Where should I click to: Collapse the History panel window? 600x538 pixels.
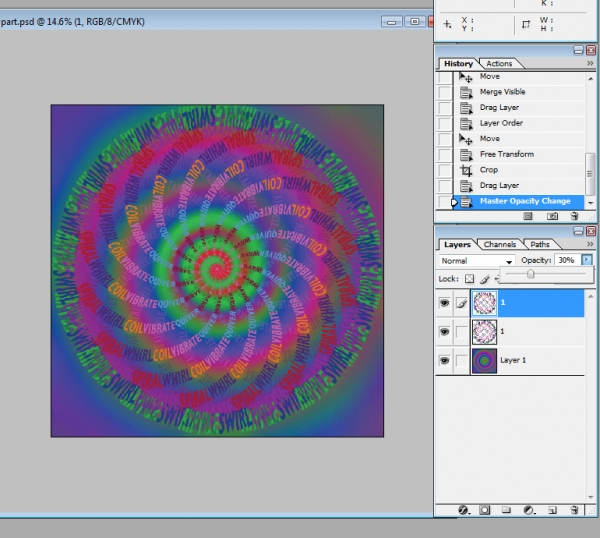pyautogui.click(x=578, y=50)
